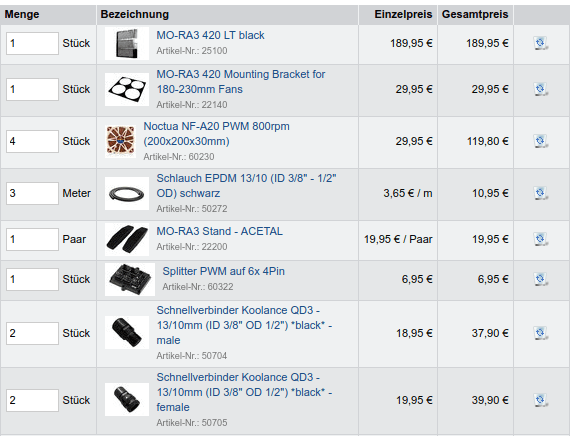The height and width of the screenshot is (436, 576).
Task: Delete Splitter PWM row trash icon
Action: pos(540,279)
